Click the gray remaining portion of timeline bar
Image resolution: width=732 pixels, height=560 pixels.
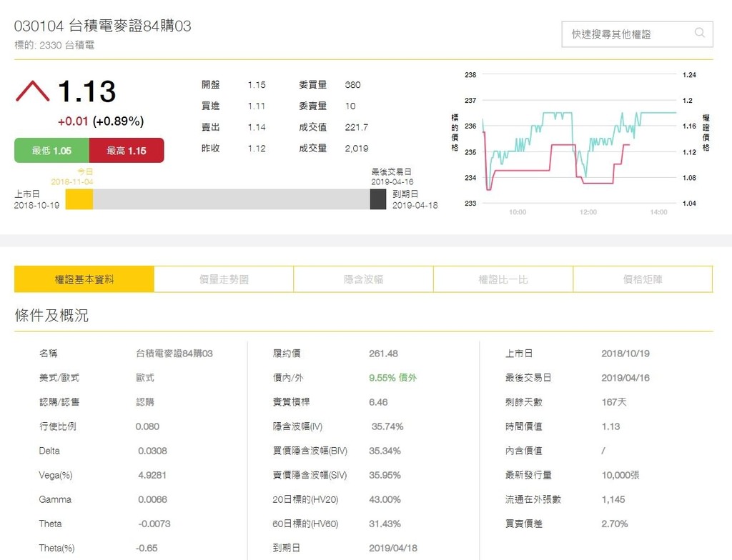tap(232, 199)
